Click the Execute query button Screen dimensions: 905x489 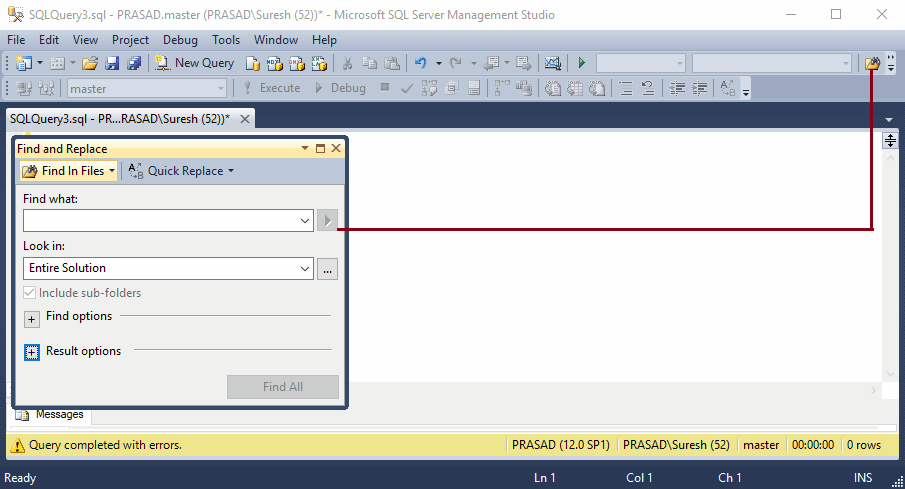[271, 88]
